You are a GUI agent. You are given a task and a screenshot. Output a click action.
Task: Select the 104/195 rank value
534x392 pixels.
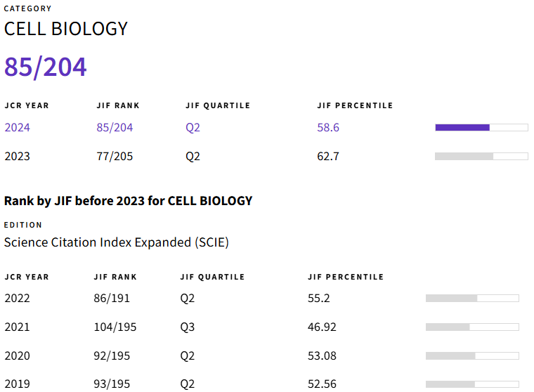pos(115,327)
